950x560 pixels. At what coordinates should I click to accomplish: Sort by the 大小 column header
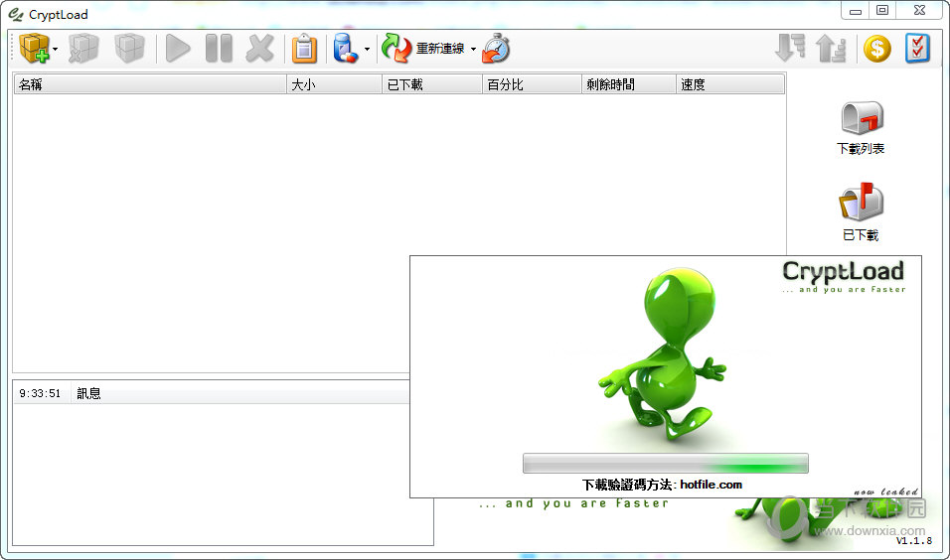pyautogui.click(x=334, y=84)
